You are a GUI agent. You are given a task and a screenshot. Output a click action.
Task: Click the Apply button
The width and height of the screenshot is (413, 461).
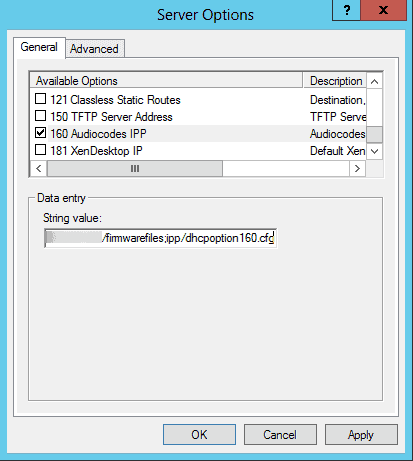click(x=361, y=435)
